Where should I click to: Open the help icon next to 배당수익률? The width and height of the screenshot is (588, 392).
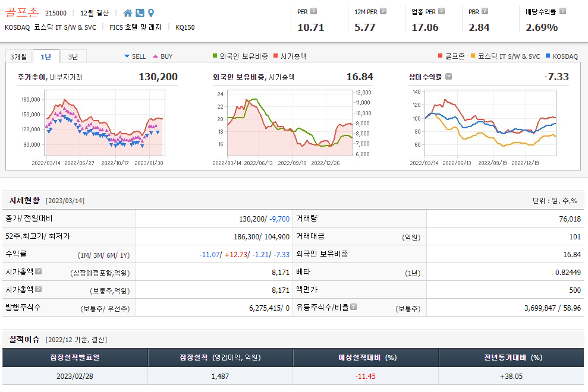(x=562, y=11)
